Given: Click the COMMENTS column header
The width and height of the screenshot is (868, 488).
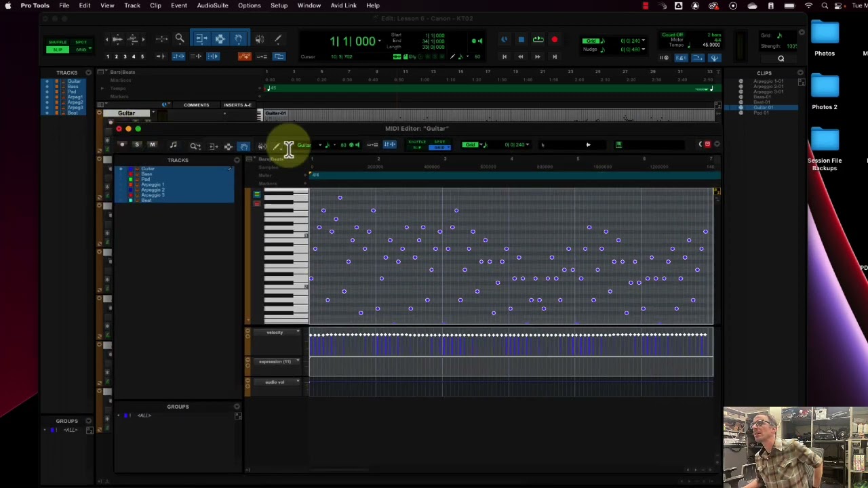Looking at the screenshot, I should [x=197, y=105].
